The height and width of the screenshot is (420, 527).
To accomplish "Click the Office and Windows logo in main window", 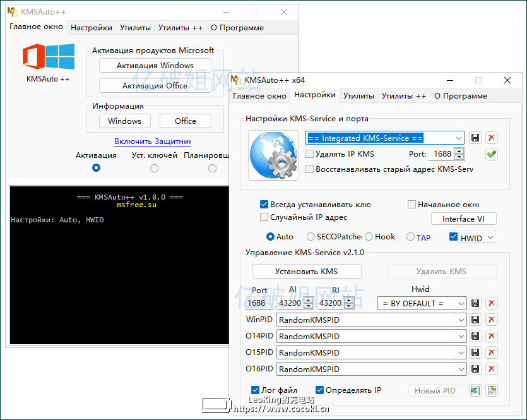I will (49, 56).
